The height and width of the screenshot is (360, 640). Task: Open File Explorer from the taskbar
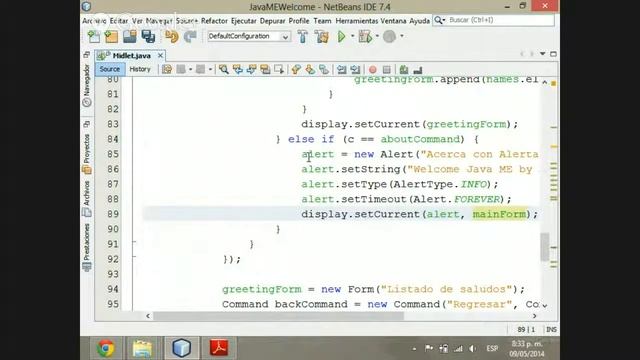(142, 348)
